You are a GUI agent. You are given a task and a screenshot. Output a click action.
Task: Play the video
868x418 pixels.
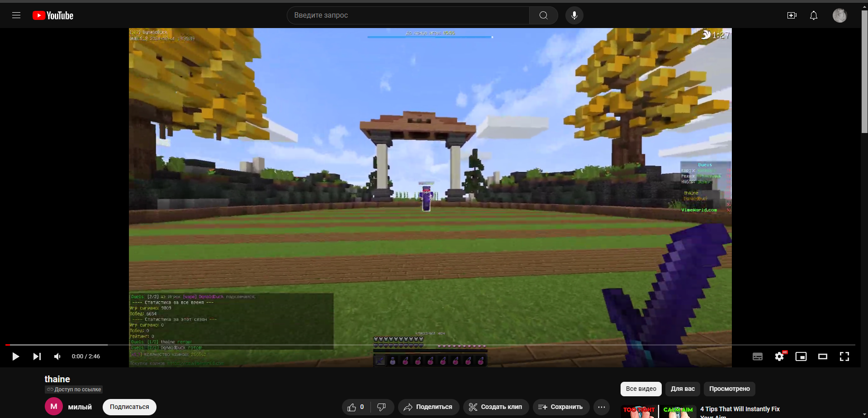point(15,356)
